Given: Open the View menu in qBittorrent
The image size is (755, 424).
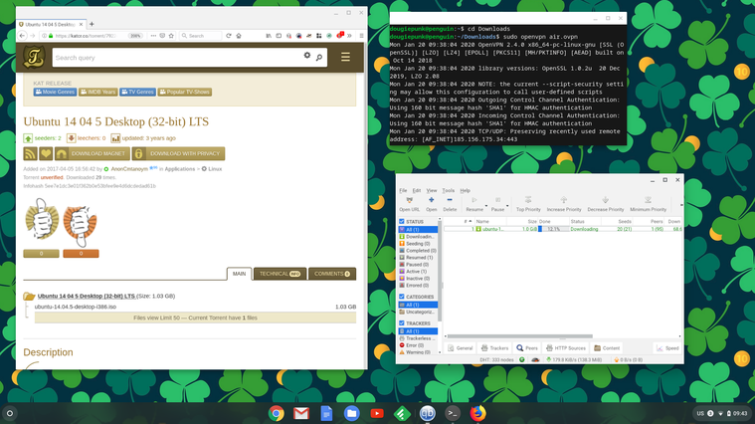Looking at the screenshot, I should [431, 191].
